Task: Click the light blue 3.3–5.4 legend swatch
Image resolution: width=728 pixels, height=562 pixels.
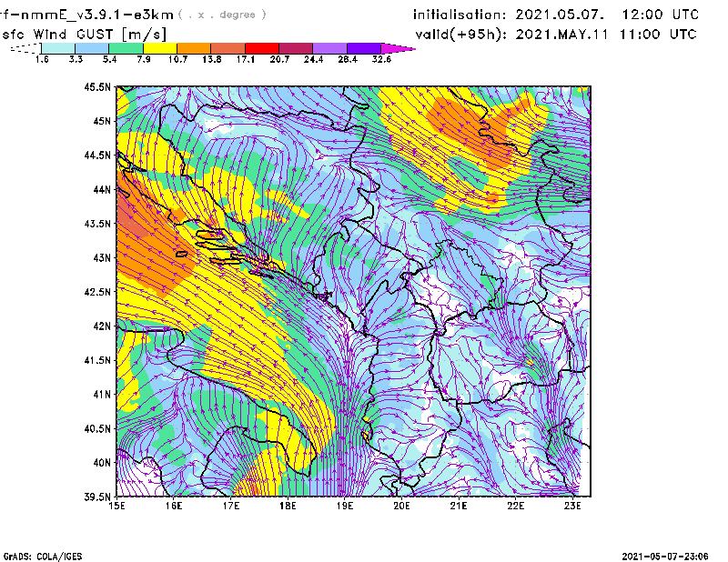Action: click(x=92, y=48)
